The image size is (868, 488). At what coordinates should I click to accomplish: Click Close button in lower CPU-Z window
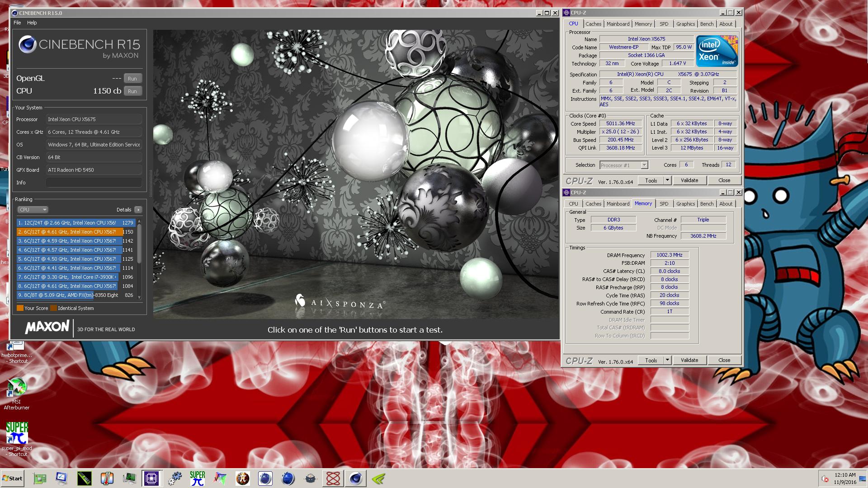[724, 360]
